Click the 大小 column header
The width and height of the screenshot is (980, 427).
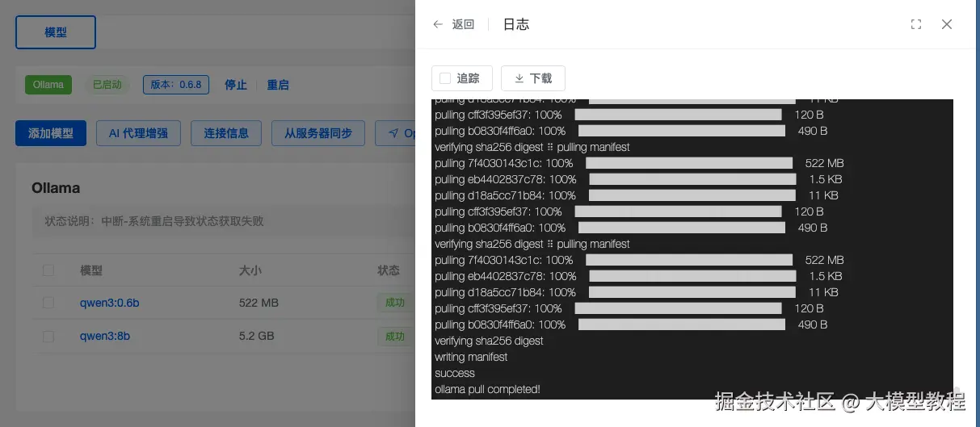[250, 270]
